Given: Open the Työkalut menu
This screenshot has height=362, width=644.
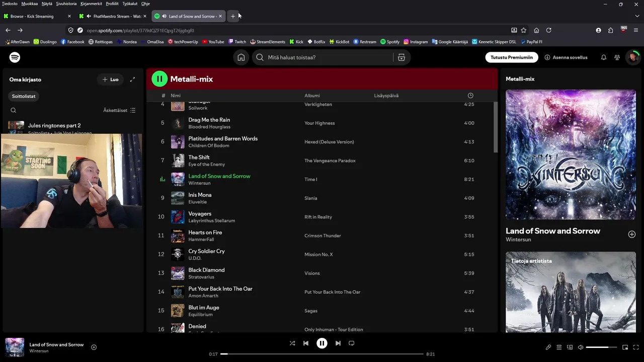Looking at the screenshot, I should point(130,4).
